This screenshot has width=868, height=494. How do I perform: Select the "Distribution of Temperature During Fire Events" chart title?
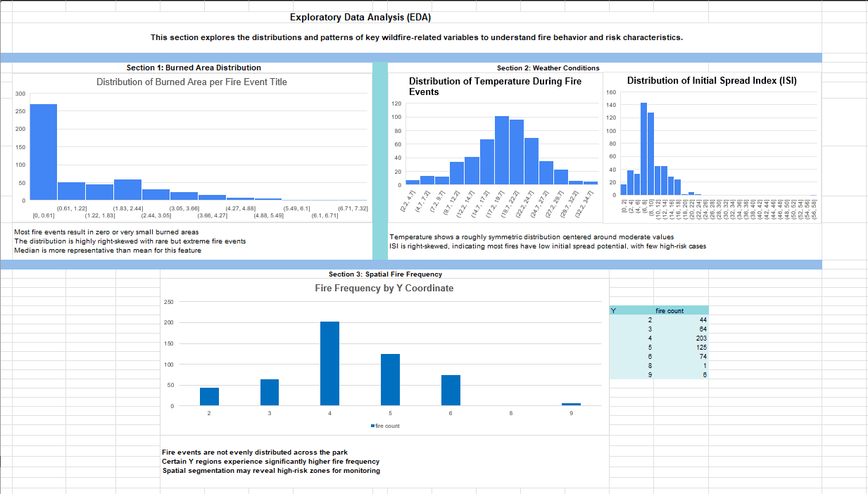(496, 85)
